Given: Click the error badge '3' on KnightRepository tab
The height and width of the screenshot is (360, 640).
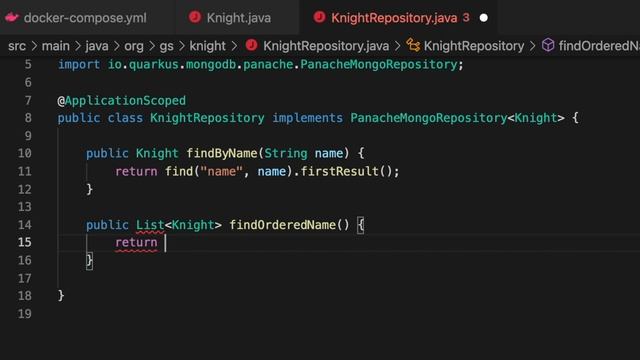Looking at the screenshot, I should click(x=466, y=18).
